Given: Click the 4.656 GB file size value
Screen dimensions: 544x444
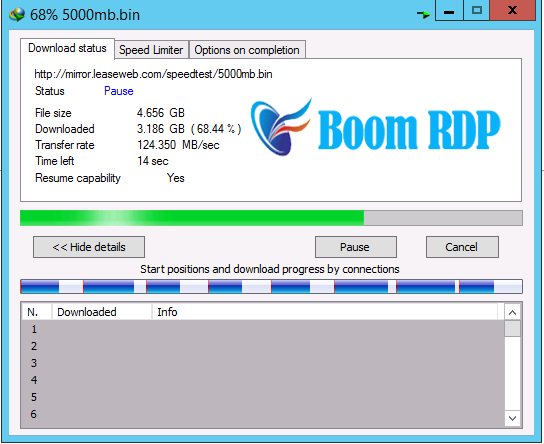Looking at the screenshot, I should 161,113.
